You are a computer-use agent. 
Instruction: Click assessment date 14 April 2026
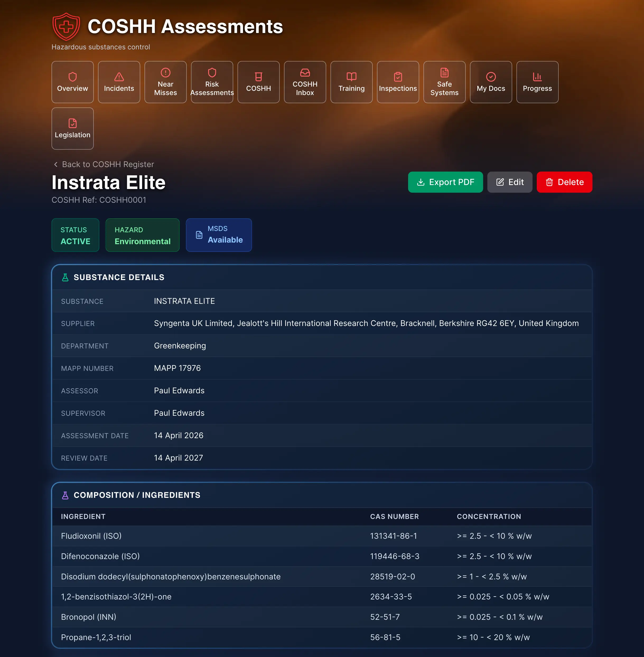pyautogui.click(x=179, y=435)
